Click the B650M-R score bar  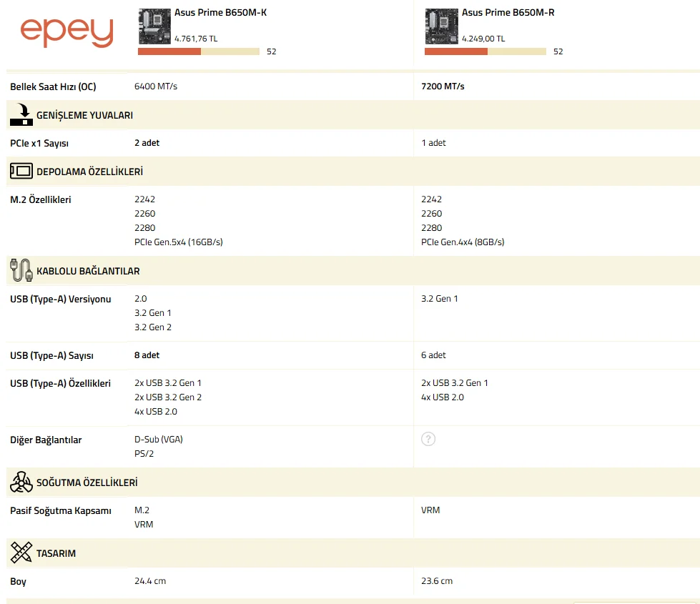[485, 51]
